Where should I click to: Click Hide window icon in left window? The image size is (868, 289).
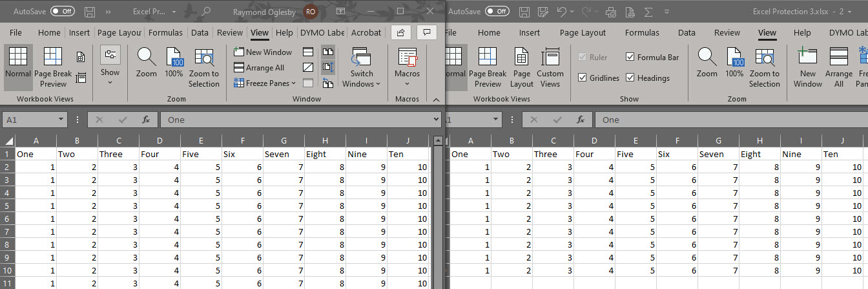[309, 67]
